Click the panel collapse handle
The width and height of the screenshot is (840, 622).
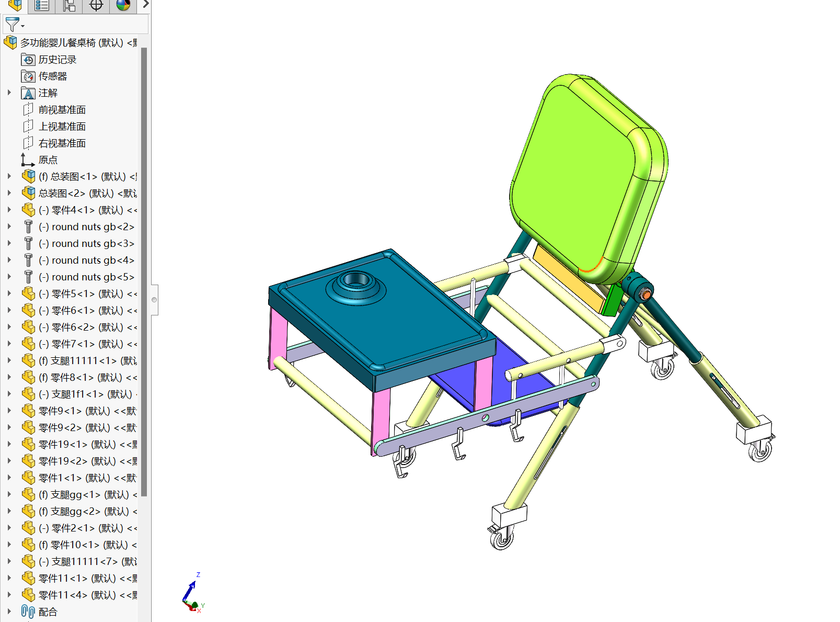point(154,300)
